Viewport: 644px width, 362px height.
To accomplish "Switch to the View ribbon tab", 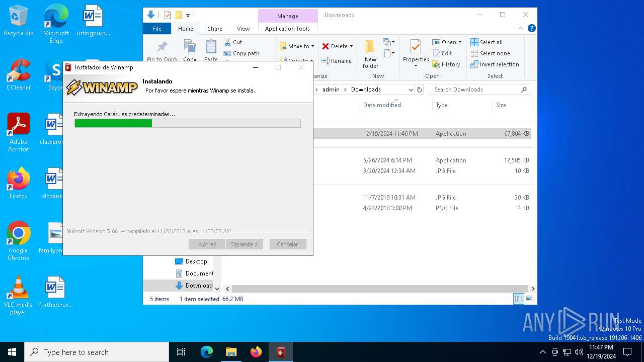I will [x=243, y=29].
